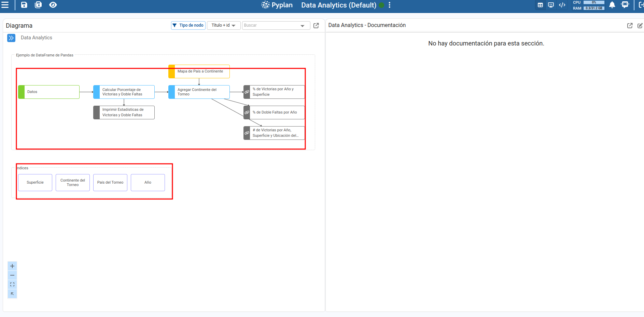The height and width of the screenshot is (317, 644).
Task: Expand the Data Analytics breadcrumb chevron
Action: 11,38
